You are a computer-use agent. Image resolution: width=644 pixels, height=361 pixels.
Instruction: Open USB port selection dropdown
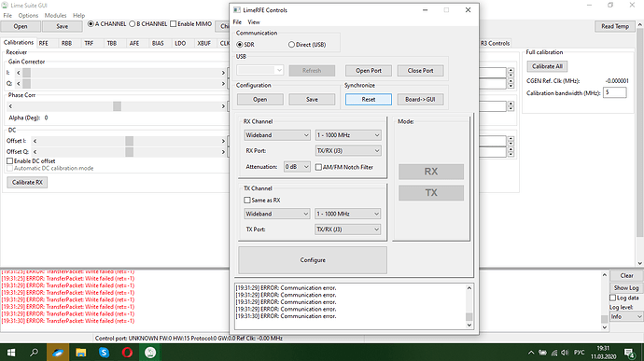pos(260,70)
